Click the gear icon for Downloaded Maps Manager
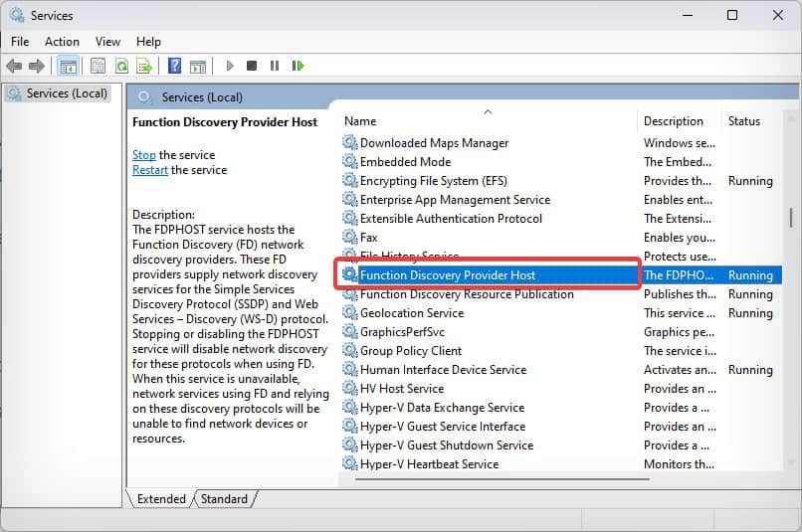Screen dimensions: 802x532 [350, 142]
